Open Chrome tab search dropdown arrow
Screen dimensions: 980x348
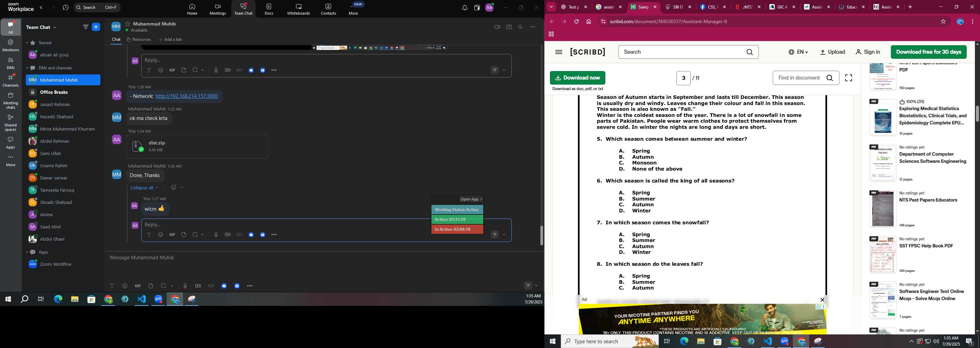coord(551,7)
